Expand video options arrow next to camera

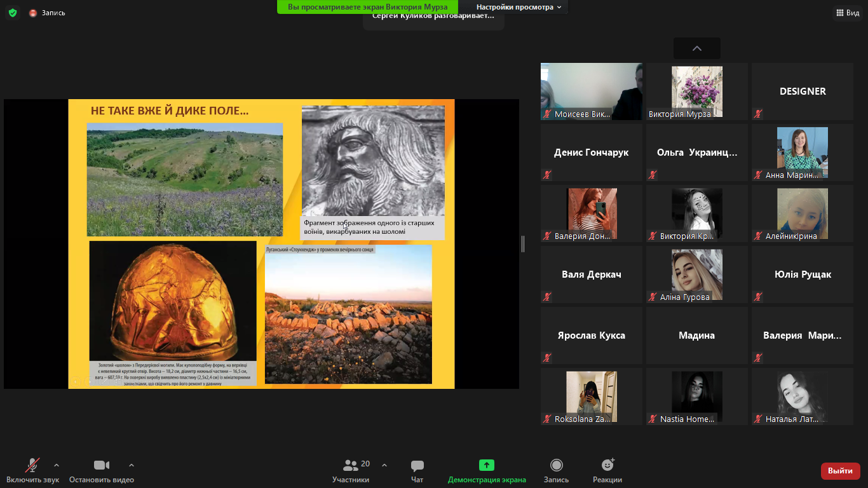click(x=132, y=465)
